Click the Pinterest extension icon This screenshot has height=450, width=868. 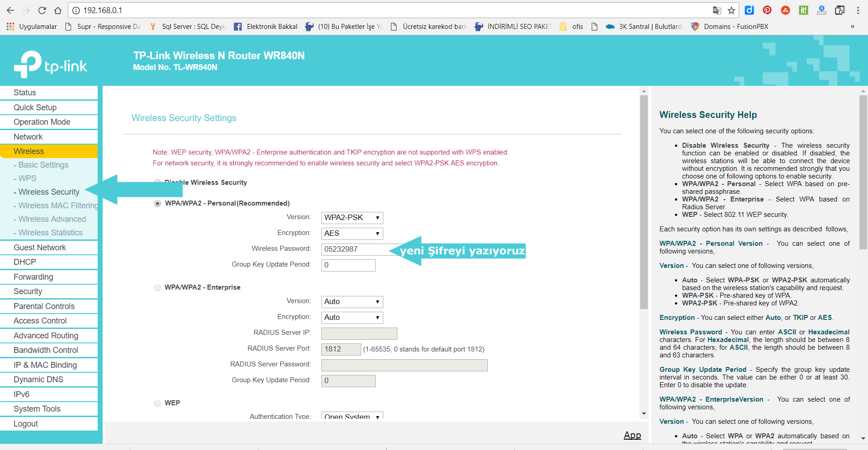[767, 10]
